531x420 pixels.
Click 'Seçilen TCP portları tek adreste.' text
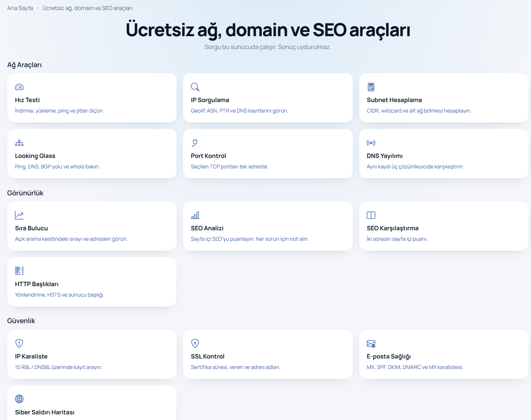pyautogui.click(x=229, y=167)
